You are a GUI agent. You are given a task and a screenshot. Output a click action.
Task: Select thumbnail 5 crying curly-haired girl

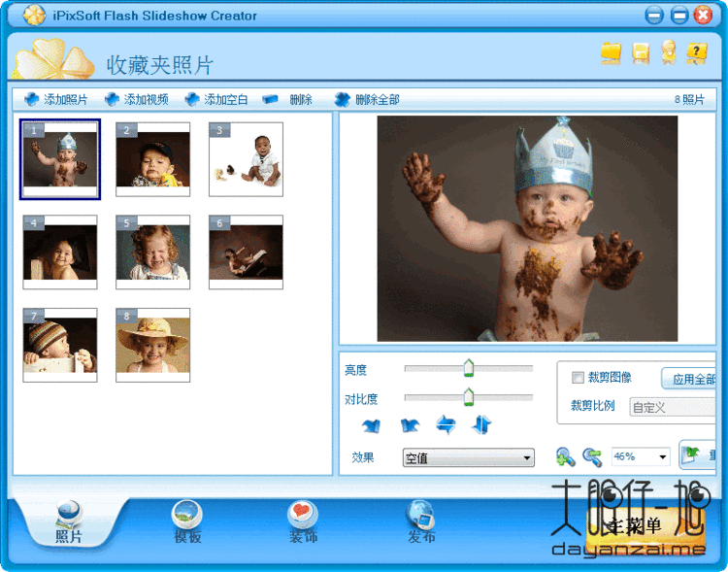pos(152,252)
